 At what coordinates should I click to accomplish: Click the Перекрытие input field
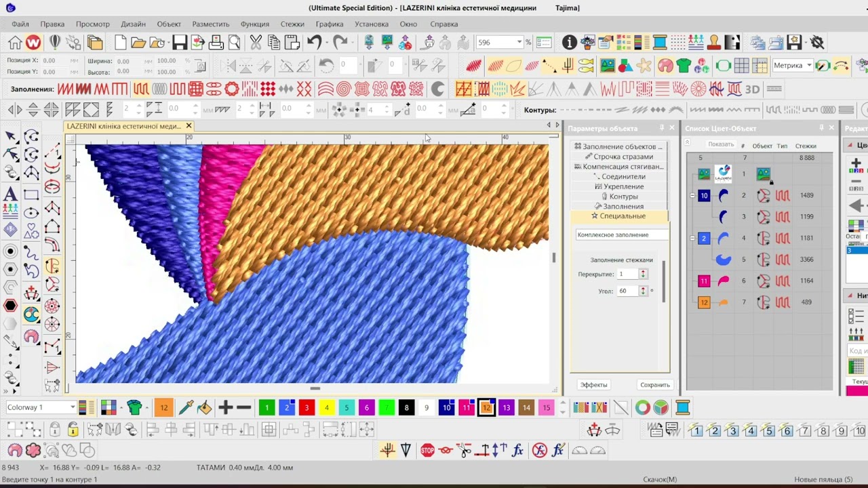628,274
